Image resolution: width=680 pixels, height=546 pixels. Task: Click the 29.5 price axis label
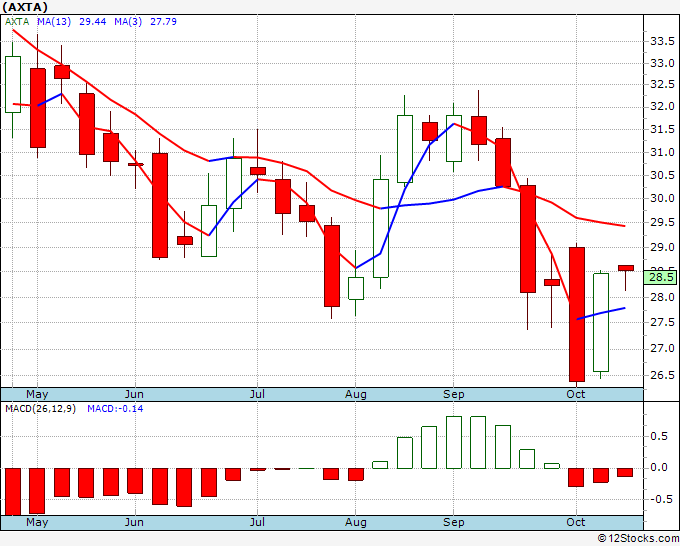coord(662,223)
